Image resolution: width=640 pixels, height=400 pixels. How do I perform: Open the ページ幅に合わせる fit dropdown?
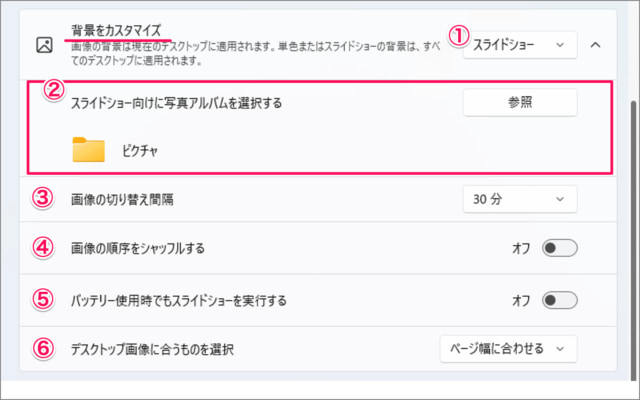tap(508, 349)
